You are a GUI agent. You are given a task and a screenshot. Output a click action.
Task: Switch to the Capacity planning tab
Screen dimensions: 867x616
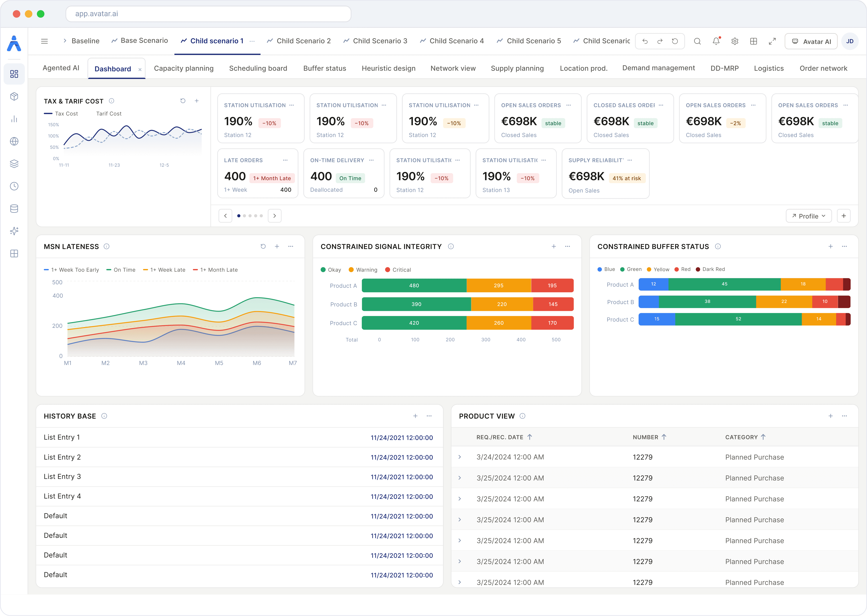184,68
